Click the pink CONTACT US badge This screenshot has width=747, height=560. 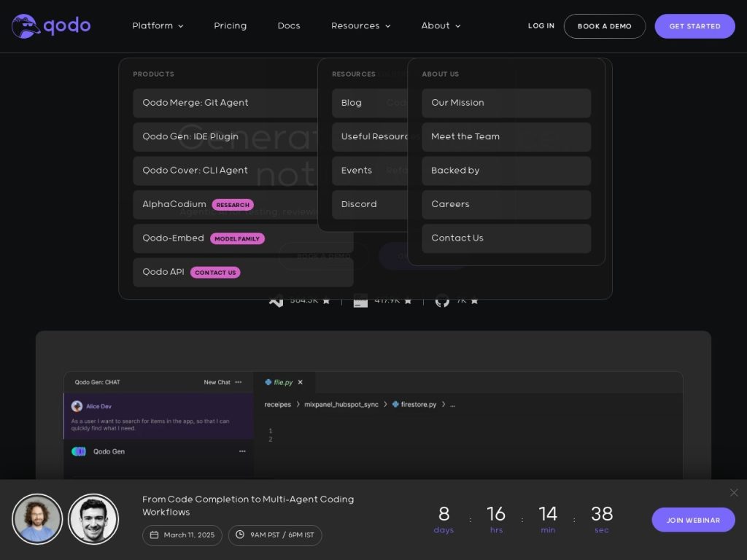(215, 273)
